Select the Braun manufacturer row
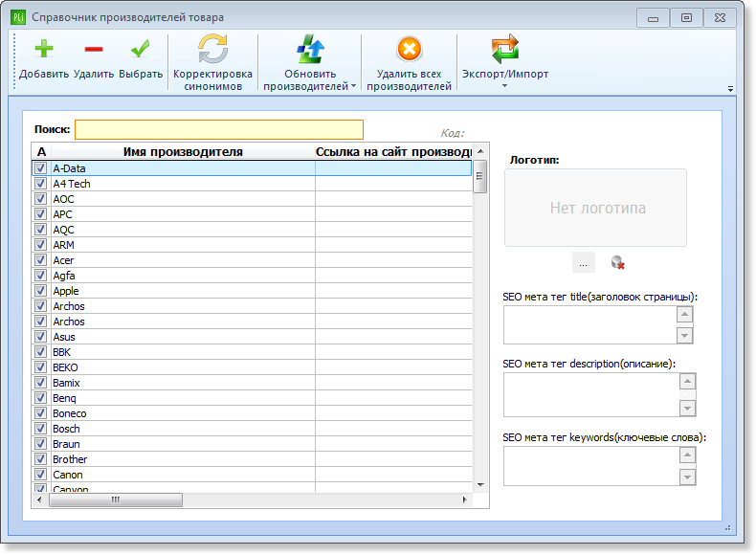 click(252, 444)
